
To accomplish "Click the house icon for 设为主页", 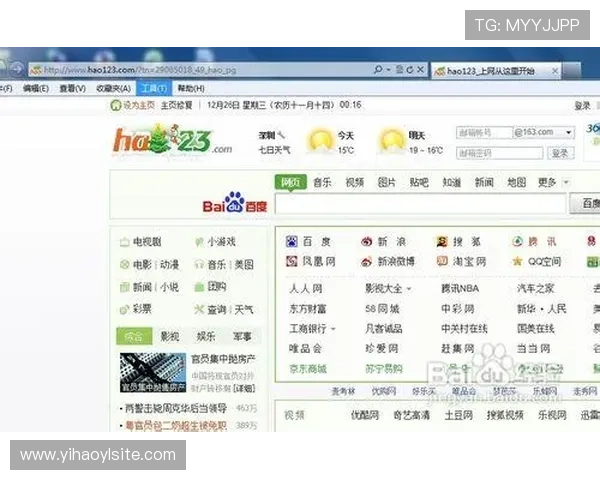I will [115, 105].
